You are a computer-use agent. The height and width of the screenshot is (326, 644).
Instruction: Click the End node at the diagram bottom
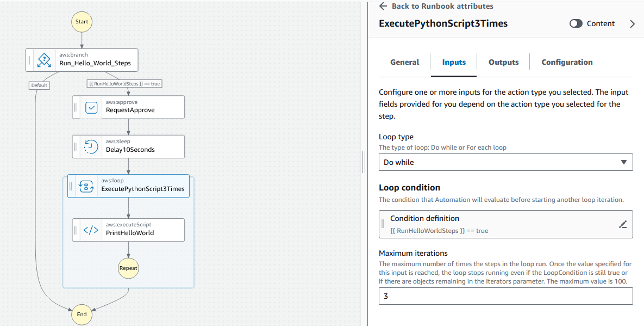[82, 314]
